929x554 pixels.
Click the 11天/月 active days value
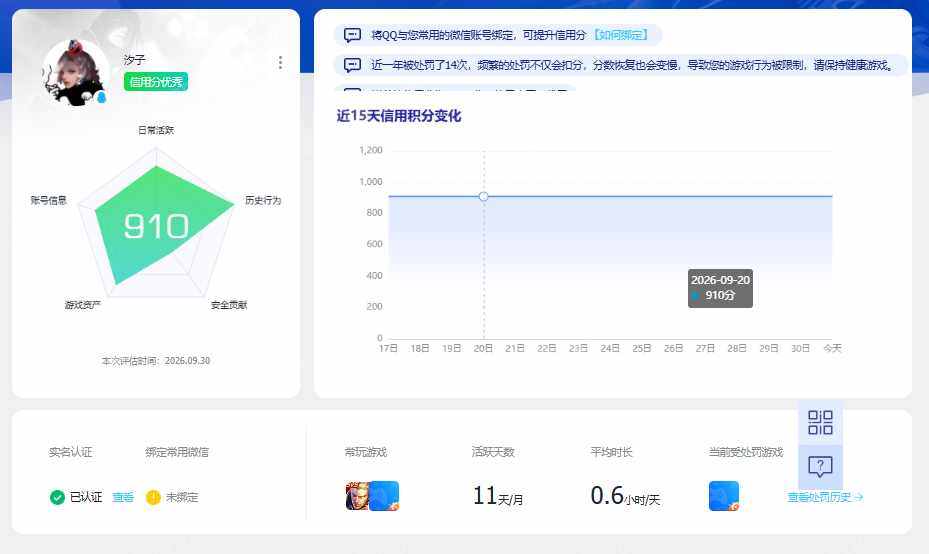coord(498,496)
